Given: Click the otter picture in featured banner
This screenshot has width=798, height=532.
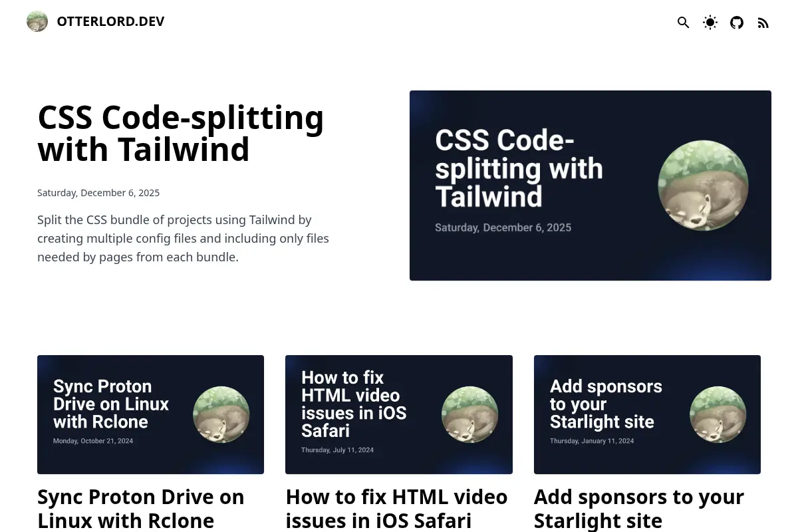Looking at the screenshot, I should (703, 186).
